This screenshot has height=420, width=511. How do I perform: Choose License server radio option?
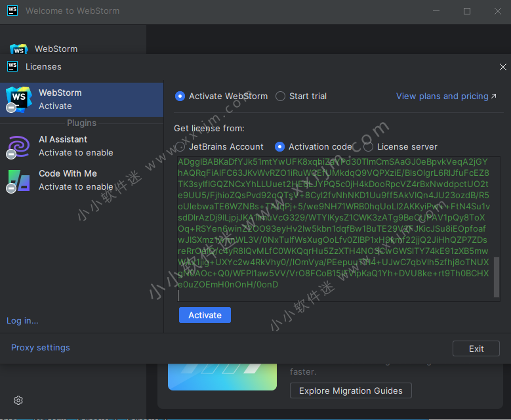368,147
